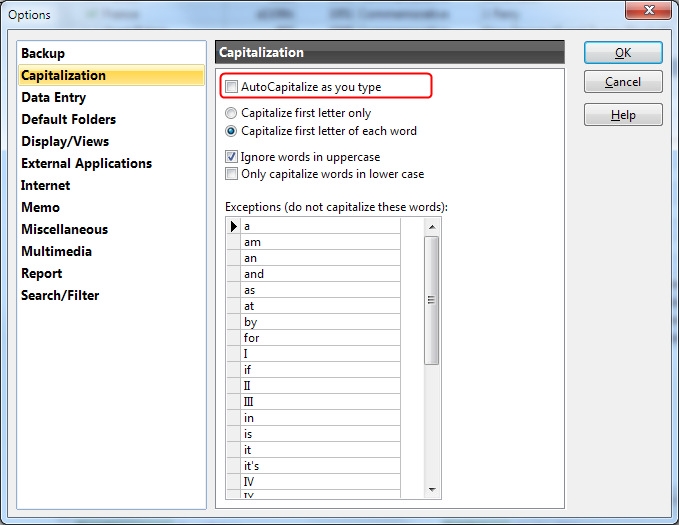Open Default Folders settings
The image size is (679, 525).
[x=67, y=119]
